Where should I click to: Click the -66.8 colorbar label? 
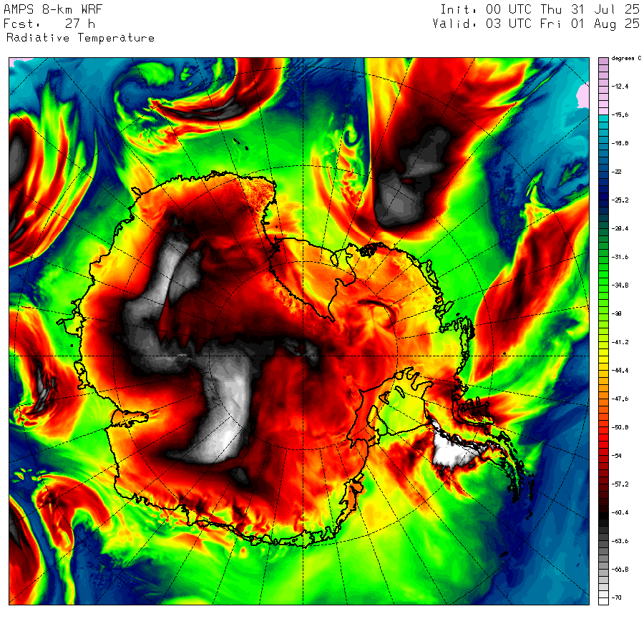620,570
